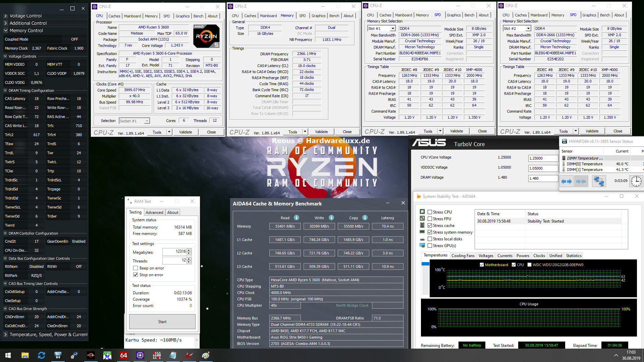The width and height of the screenshot is (644, 362).
Task: Click HWiNFO clock reset timer icon
Action: (x=636, y=181)
